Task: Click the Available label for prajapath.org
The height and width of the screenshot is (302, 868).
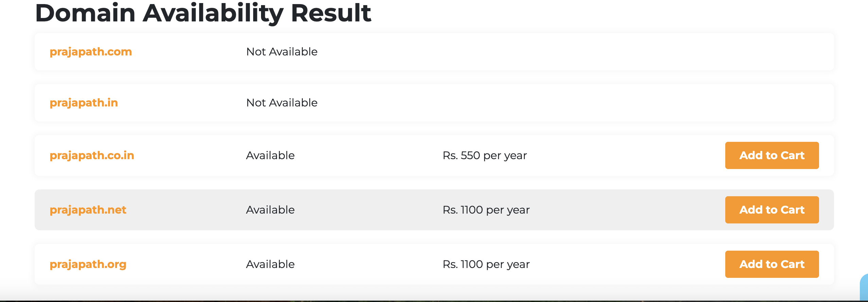Action: (270, 264)
